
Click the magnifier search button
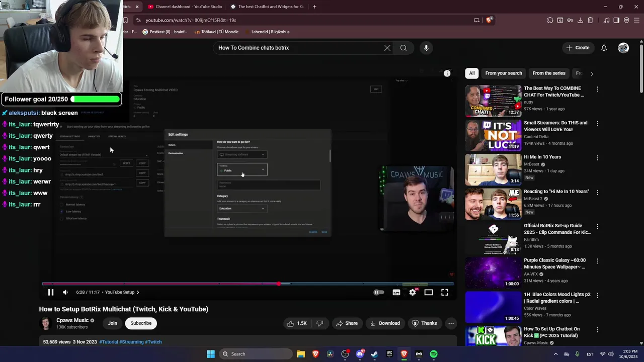click(x=403, y=48)
